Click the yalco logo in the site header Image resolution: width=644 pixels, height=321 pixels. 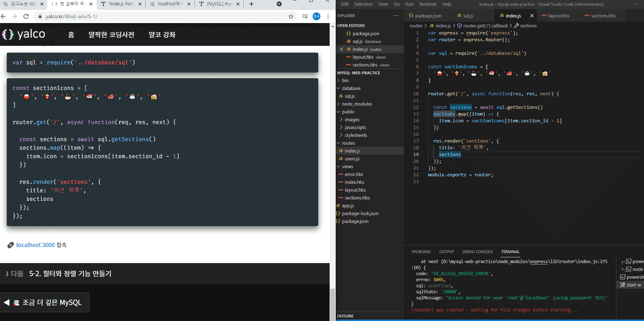(x=24, y=34)
